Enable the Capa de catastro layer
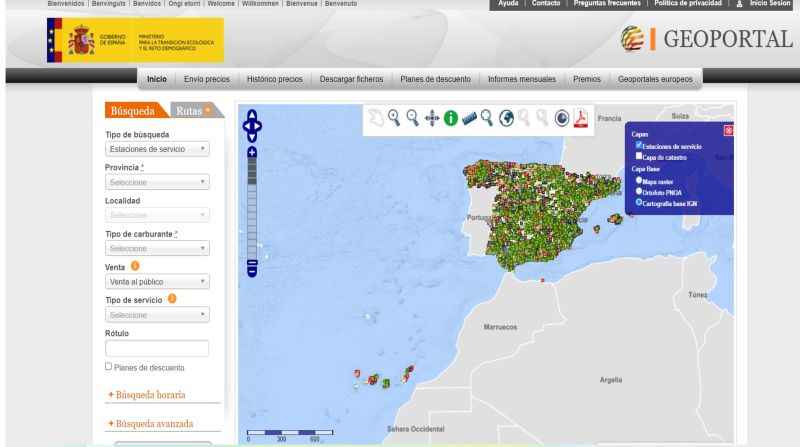 pos(639,156)
